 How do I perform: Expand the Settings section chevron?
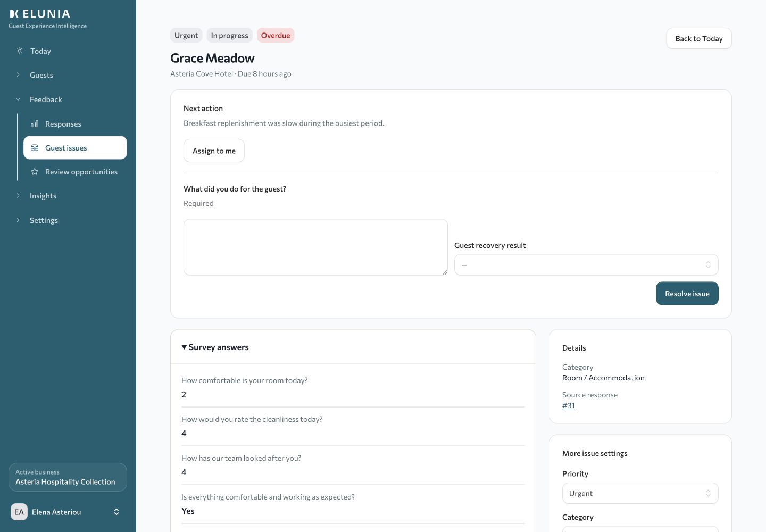pyautogui.click(x=18, y=220)
